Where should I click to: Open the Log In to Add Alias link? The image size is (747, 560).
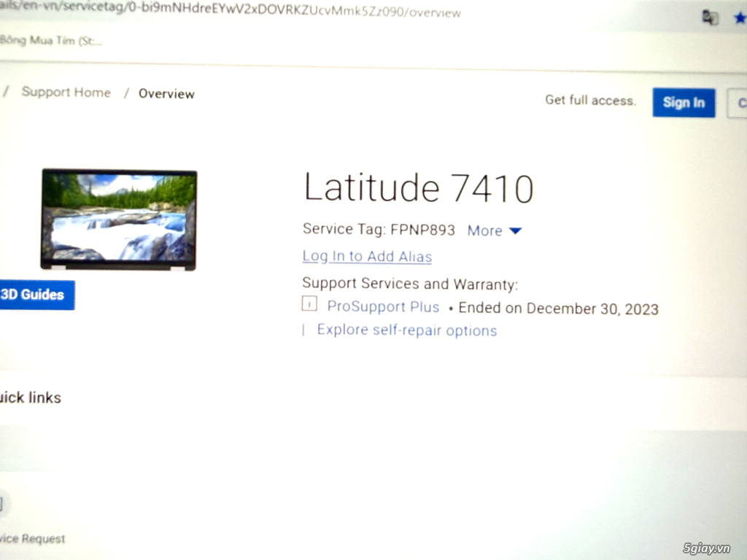coord(367,256)
